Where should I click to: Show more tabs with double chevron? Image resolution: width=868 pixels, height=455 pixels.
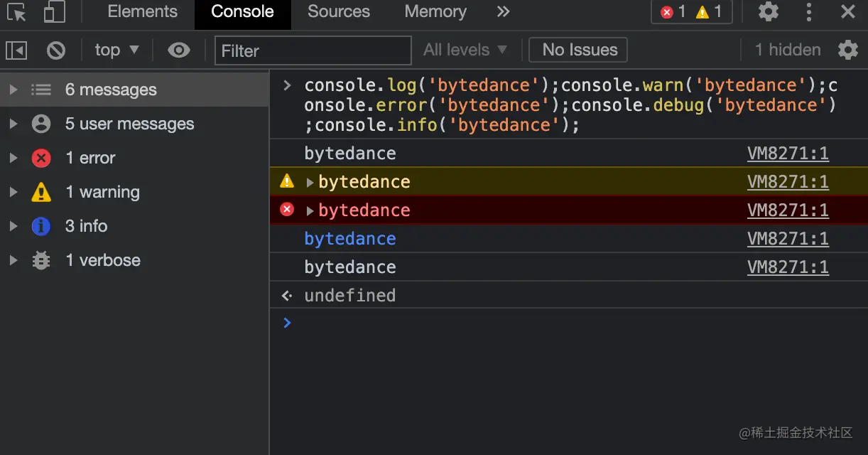pyautogui.click(x=503, y=12)
